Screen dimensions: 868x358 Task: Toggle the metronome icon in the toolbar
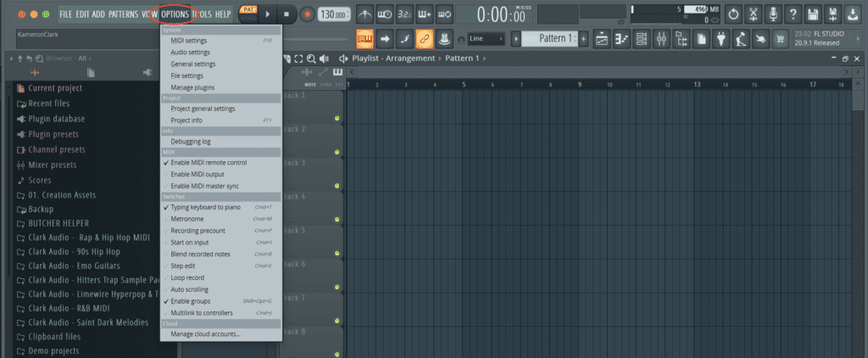tap(364, 14)
